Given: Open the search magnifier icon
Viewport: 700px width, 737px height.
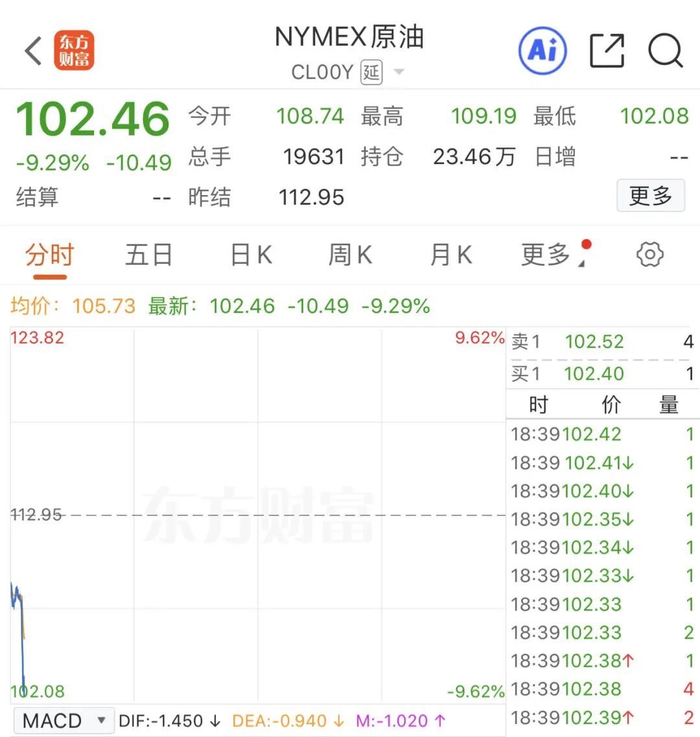Looking at the screenshot, I should pos(665,51).
